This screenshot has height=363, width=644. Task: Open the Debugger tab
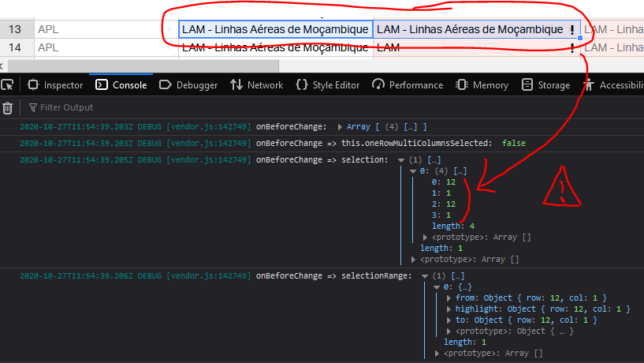pos(188,84)
